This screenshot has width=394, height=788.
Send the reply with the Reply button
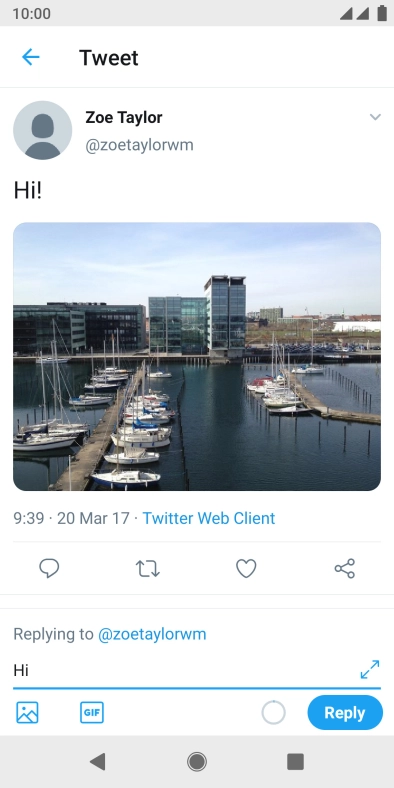(345, 713)
